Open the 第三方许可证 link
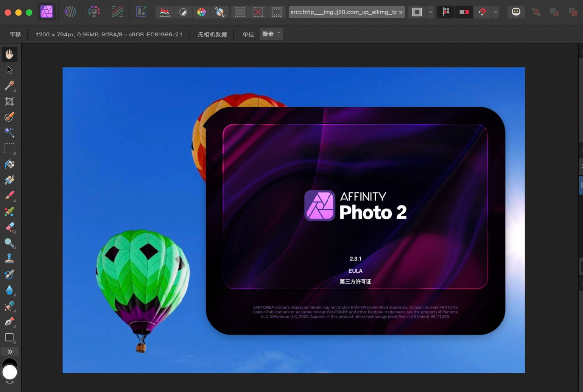This screenshot has height=392, width=583. pos(355,281)
